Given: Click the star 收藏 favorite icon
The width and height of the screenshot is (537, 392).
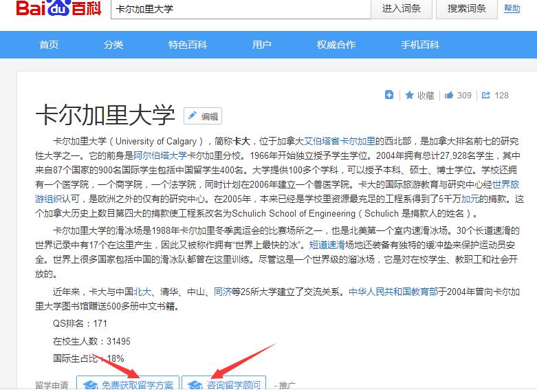Looking at the screenshot, I should pos(409,95).
